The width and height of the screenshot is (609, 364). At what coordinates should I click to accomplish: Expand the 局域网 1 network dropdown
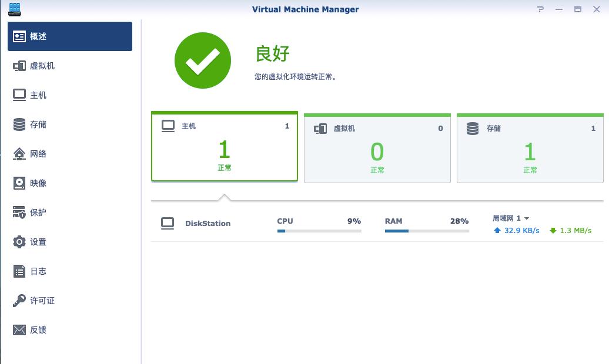point(509,218)
